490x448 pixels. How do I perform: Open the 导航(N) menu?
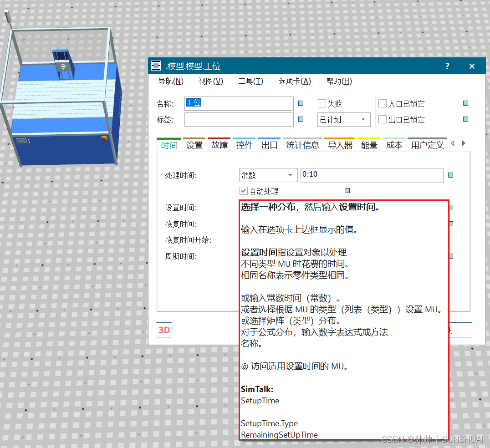point(171,81)
